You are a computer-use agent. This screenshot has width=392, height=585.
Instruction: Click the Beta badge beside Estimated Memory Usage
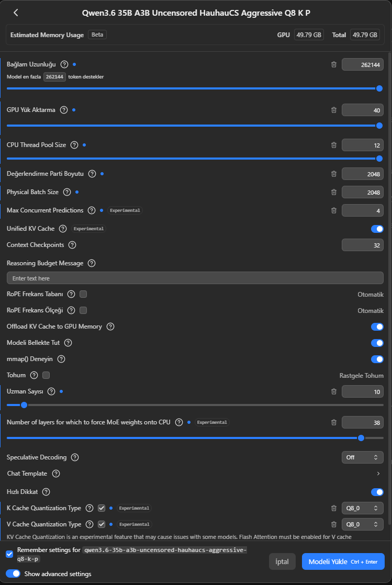click(x=97, y=35)
